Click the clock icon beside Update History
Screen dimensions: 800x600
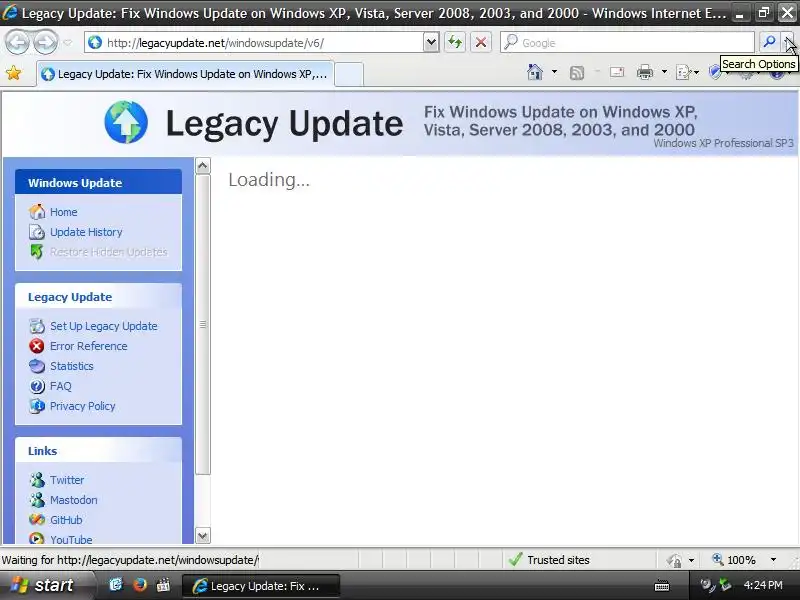click(37, 232)
